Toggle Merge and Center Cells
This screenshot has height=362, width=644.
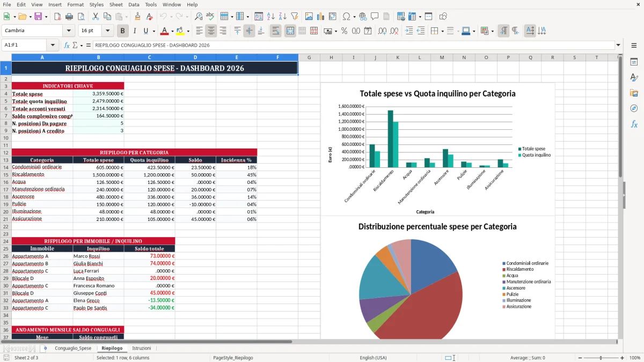coord(290,31)
